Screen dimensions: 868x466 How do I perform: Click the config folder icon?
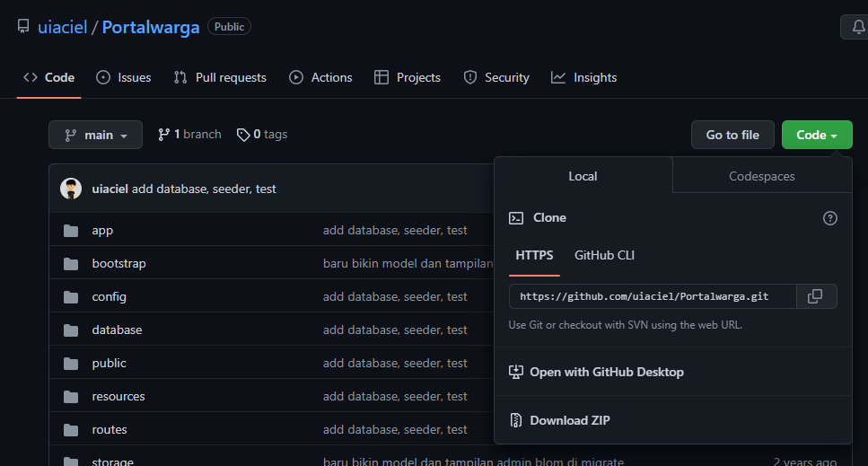click(71, 296)
